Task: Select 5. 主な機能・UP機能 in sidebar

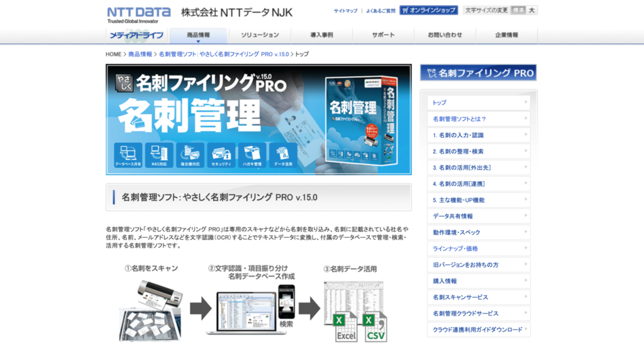Action: click(x=479, y=200)
